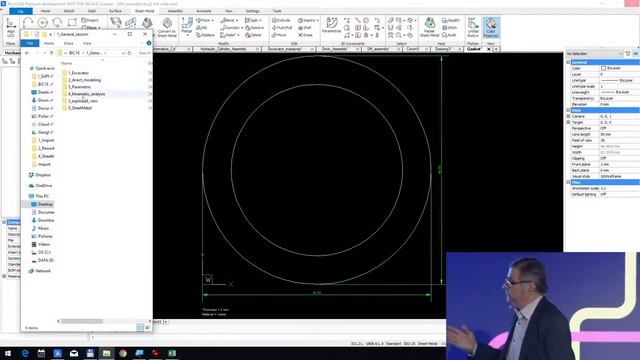
Task: Expand the Camera property row
Action: pyautogui.click(x=568, y=116)
